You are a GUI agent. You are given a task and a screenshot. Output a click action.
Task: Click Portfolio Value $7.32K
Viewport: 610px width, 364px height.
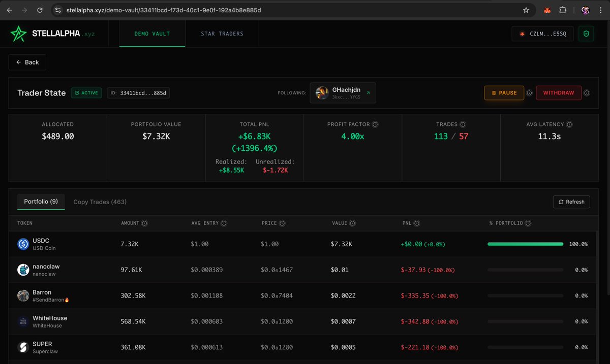point(156,136)
